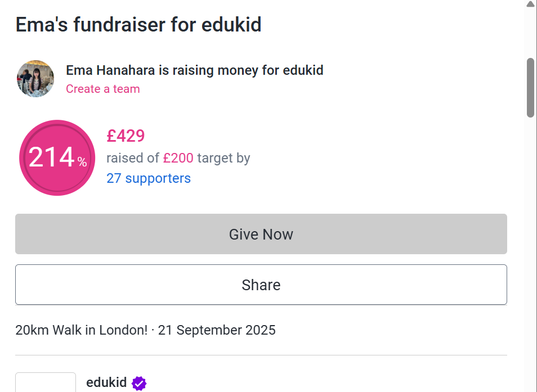Screen dimensions: 537x392
Task: Click the 20km Walk in London event name
Action: click(80, 330)
